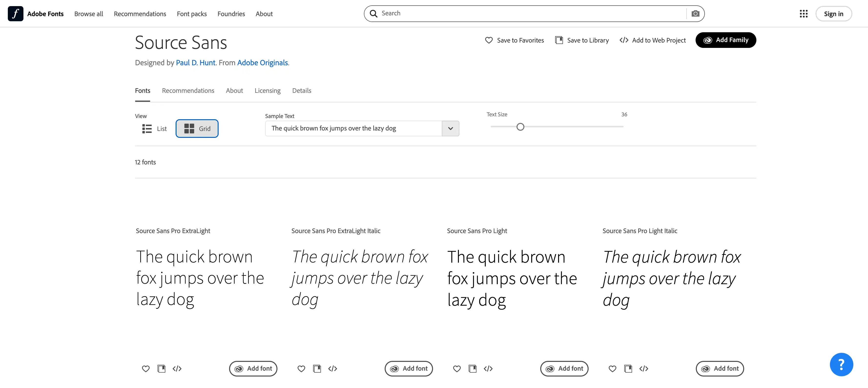The width and height of the screenshot is (868, 388).
Task: Click the Source Sans Pro ExtraLight Italic name
Action: (x=336, y=231)
